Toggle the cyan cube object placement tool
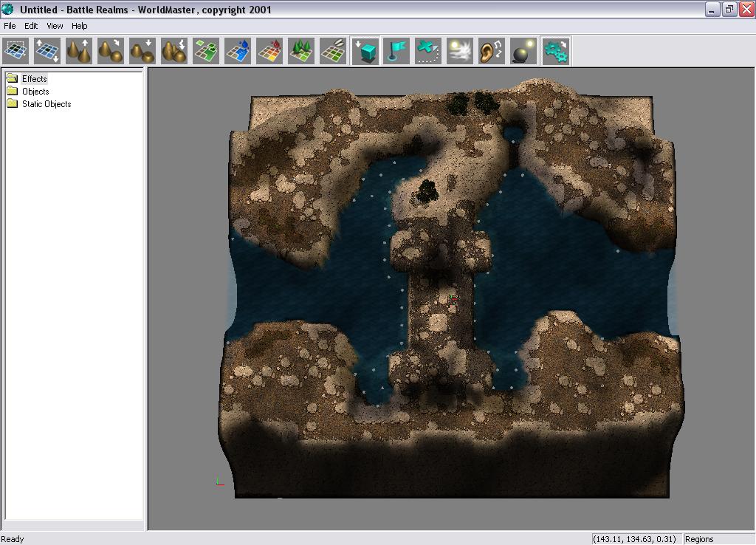756x545 pixels. tap(365, 52)
